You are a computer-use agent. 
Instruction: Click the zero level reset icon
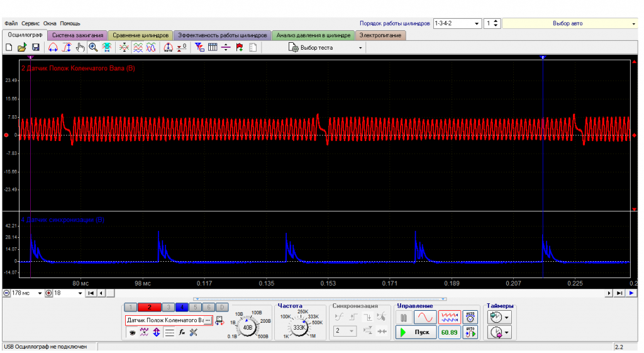[182, 48]
